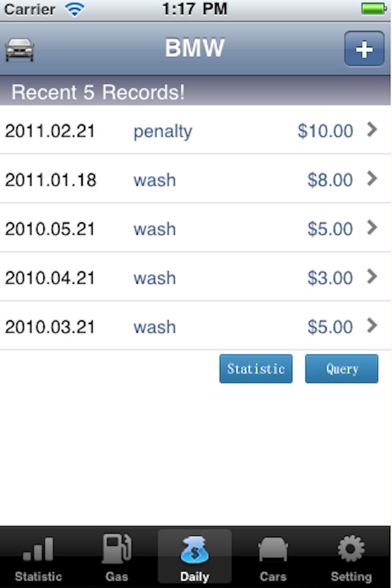Expand the 2010.05.21 wash record arrow
The image size is (392, 588).
(372, 227)
